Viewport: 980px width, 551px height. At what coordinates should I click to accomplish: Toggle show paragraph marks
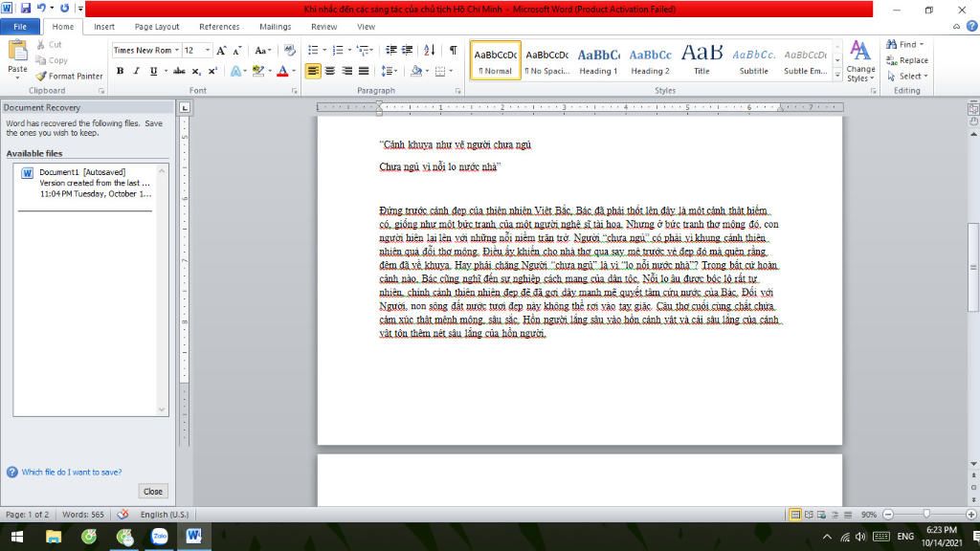[x=453, y=50]
